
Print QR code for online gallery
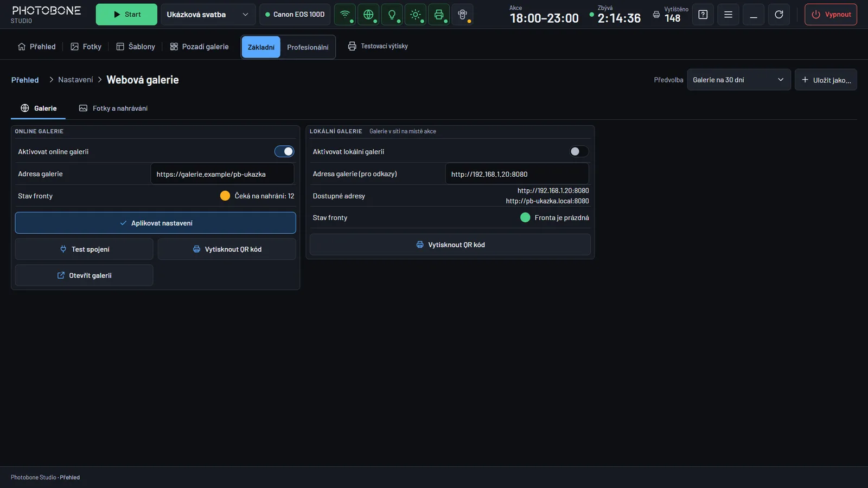tap(227, 249)
